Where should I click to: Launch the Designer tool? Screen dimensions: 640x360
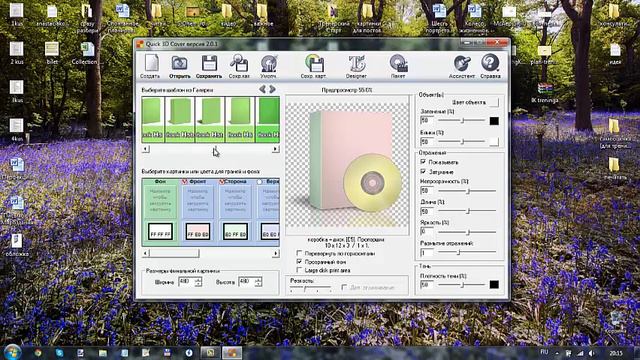356,66
